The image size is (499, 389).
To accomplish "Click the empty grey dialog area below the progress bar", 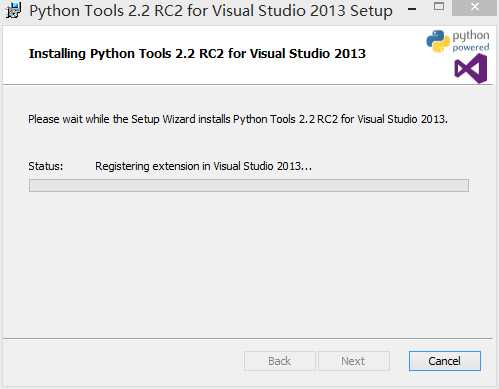I will pos(249,263).
